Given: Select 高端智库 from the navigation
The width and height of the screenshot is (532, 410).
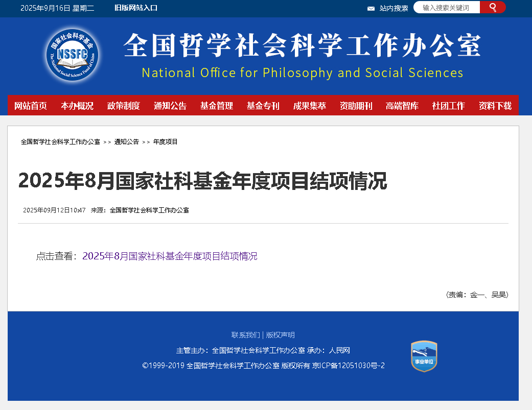Looking at the screenshot, I should click(402, 106).
